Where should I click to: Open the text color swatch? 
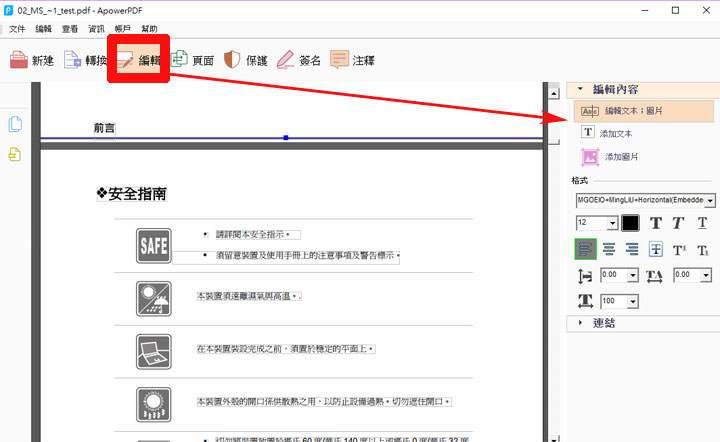[x=630, y=223]
